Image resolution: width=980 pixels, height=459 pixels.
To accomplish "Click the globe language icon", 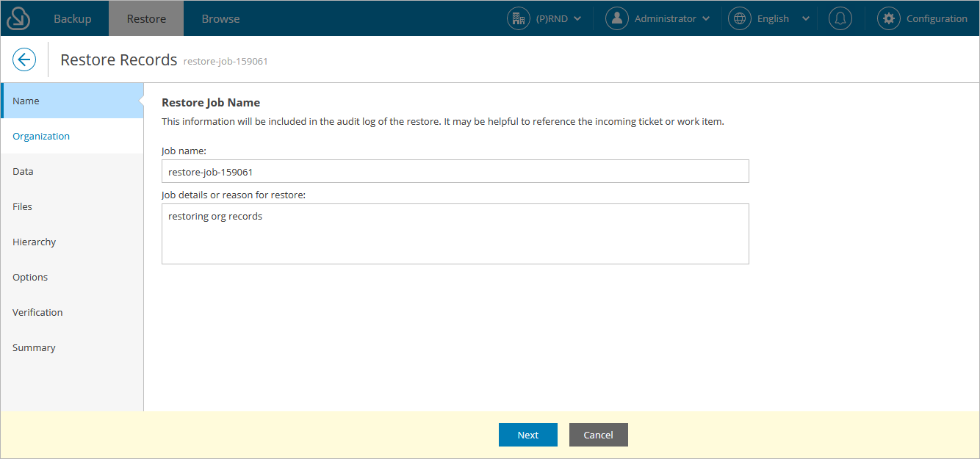I will [740, 18].
